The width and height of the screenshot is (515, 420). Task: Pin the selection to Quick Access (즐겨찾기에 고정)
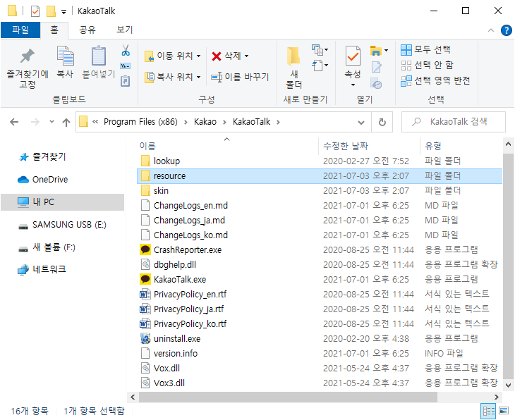[x=28, y=68]
